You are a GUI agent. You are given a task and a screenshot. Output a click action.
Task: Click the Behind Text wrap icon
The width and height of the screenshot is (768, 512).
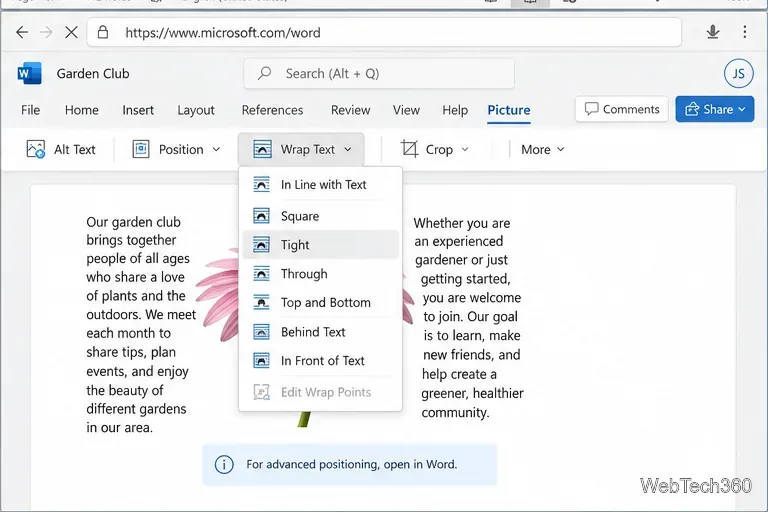pos(262,332)
